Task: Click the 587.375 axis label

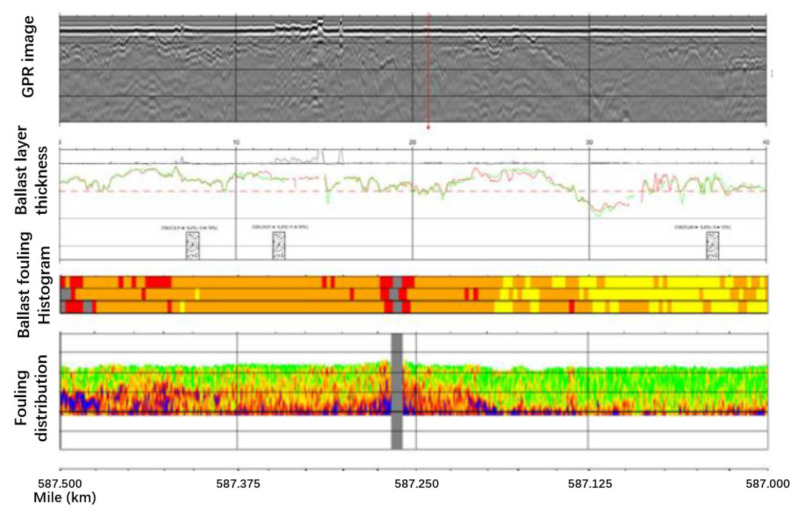Action: point(237,482)
